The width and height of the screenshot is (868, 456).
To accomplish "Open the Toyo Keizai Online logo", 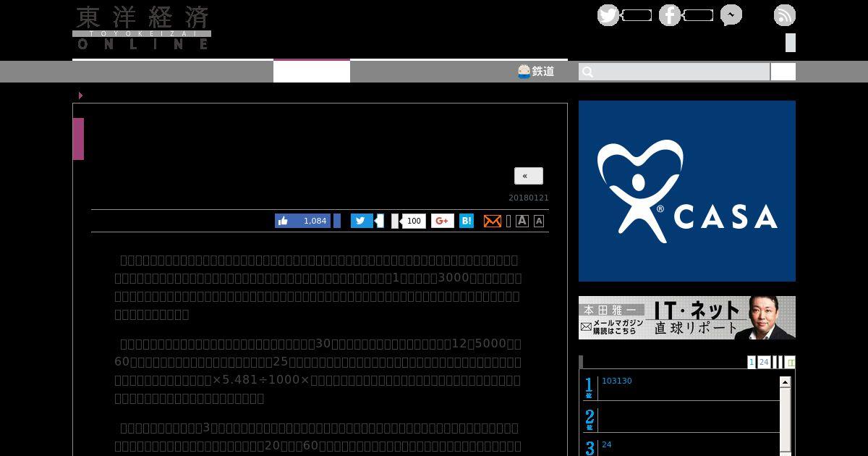I will (142, 28).
